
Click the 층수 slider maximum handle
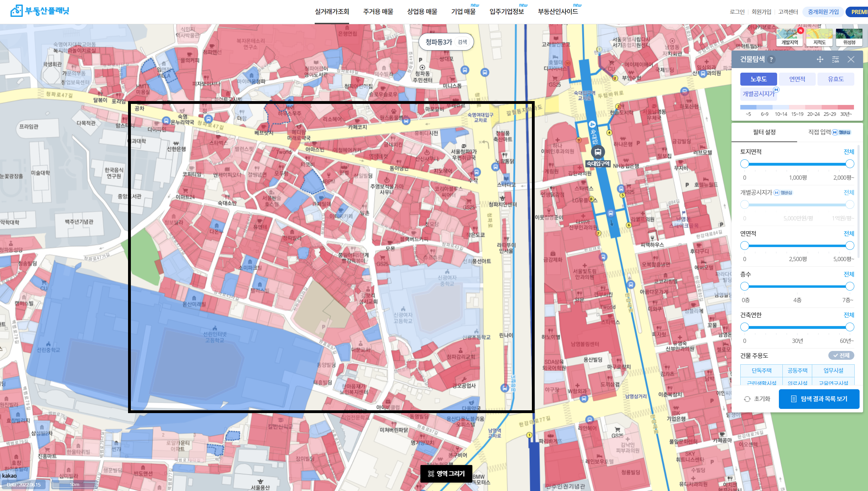[850, 286]
